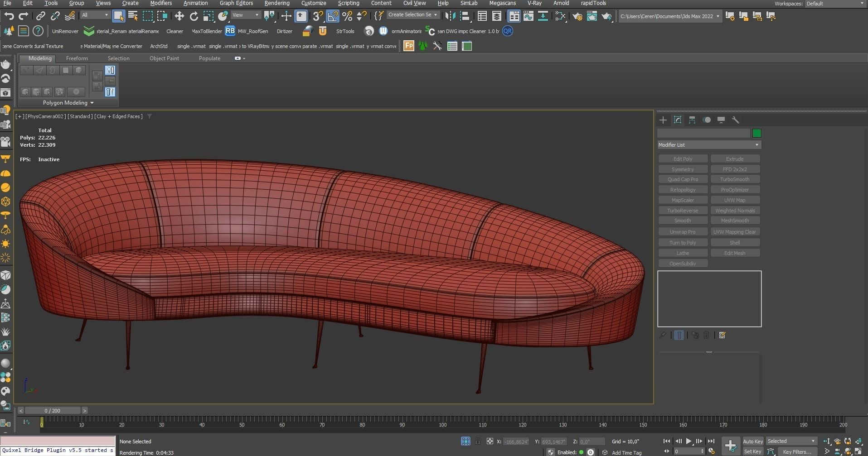Apply the TurboSmooth modifier button

pyautogui.click(x=735, y=179)
